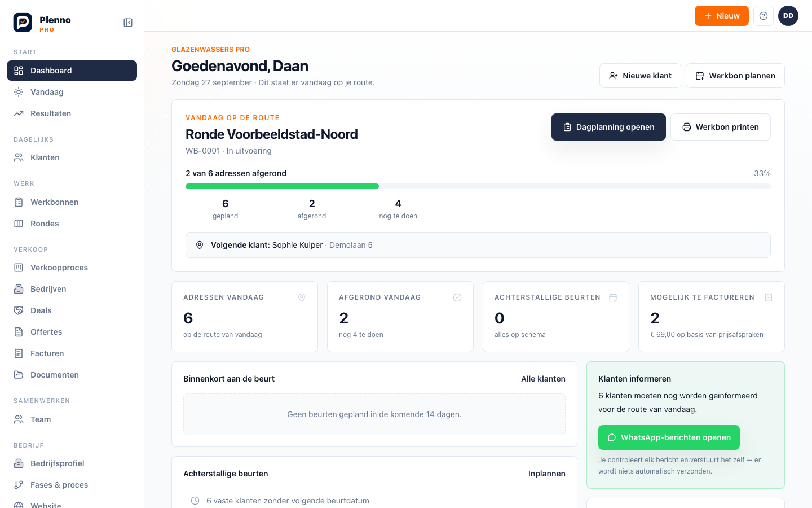Click the WhatsApp-berichten openen button
Screen dimensions: 812x508
click(x=669, y=437)
